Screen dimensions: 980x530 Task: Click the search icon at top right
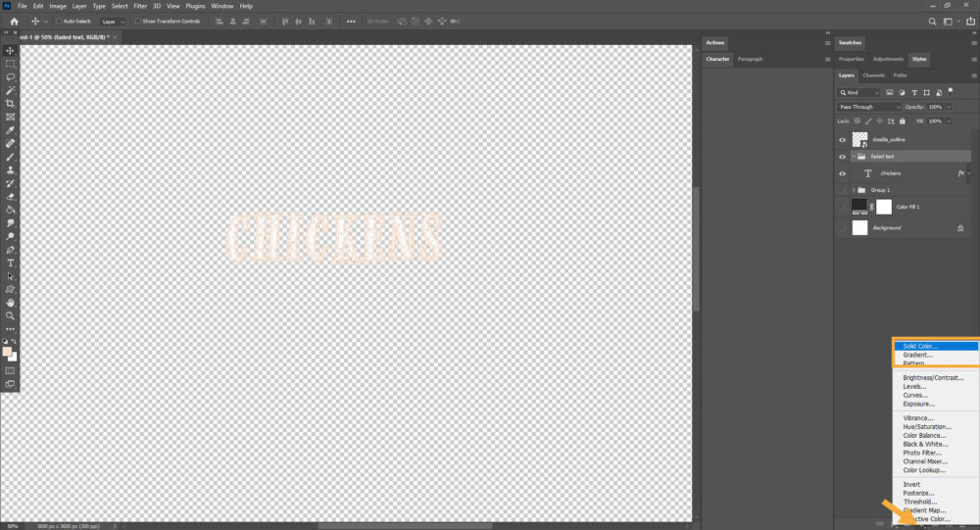[932, 21]
